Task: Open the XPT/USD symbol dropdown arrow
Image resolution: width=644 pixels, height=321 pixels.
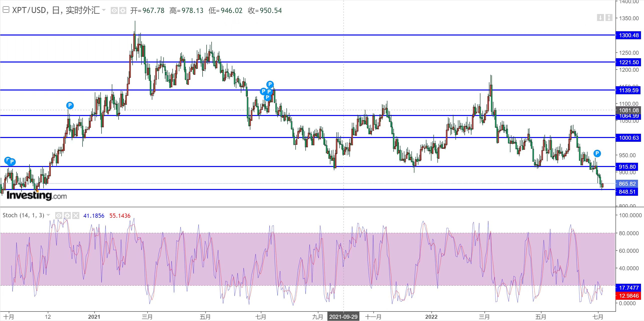Action: coord(104,10)
